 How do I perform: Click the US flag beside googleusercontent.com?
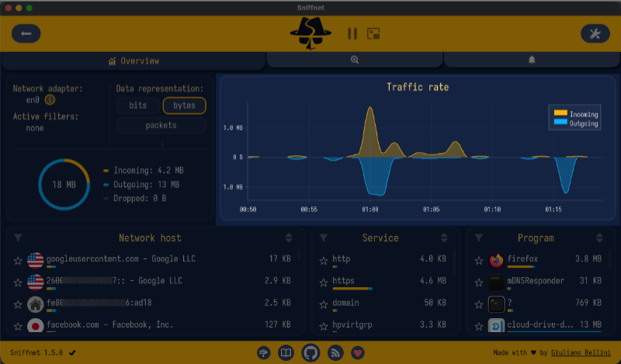35,260
